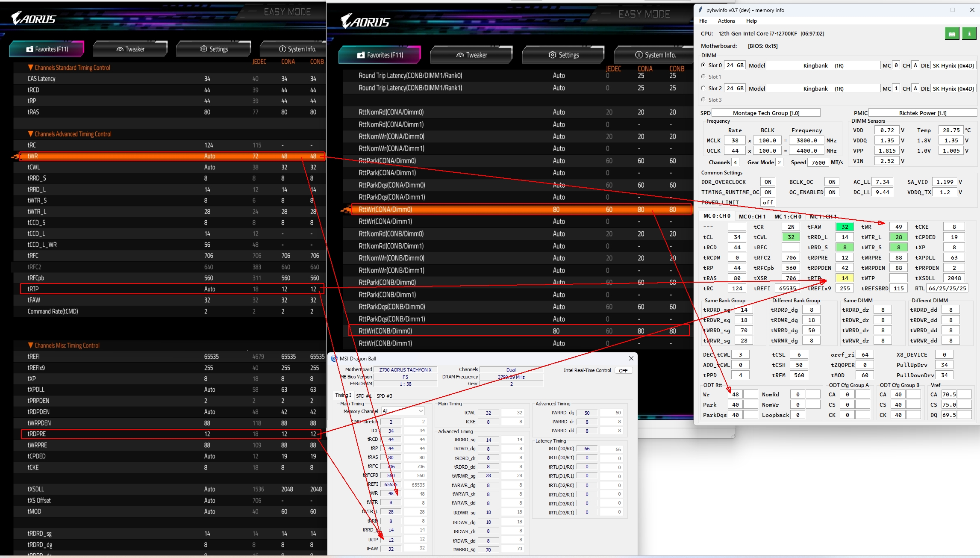
Task: Open the Memory Channel dropdown
Action: [x=403, y=411]
